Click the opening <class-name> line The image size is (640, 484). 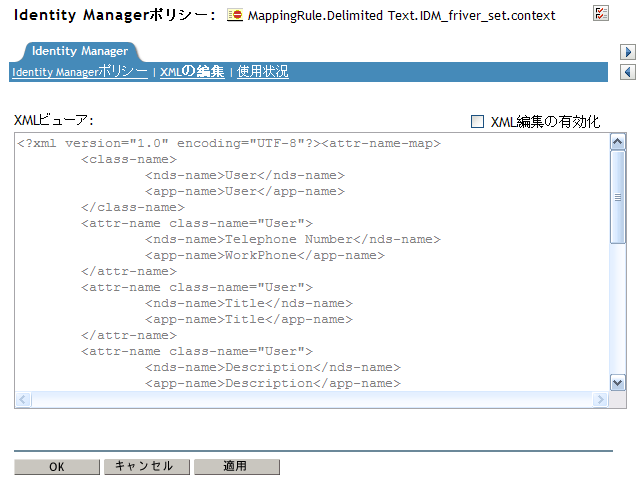[x=129, y=160]
